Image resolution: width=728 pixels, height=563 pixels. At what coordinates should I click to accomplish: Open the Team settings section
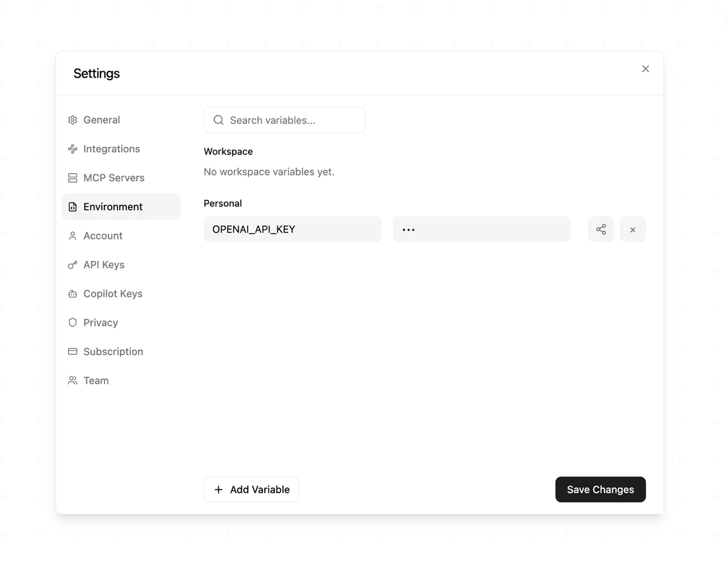click(x=96, y=380)
